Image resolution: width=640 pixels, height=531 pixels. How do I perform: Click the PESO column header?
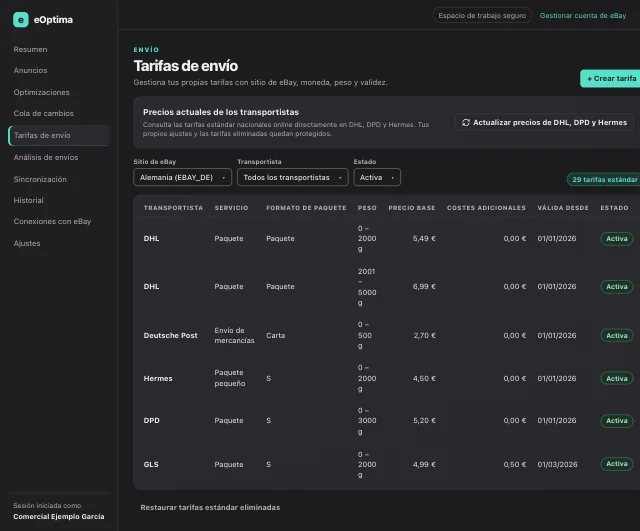pos(367,208)
